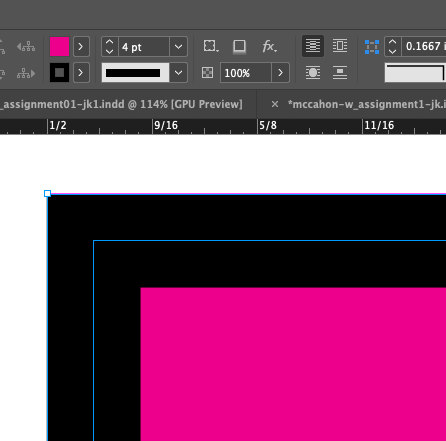Click the corner options icon

(x=211, y=46)
